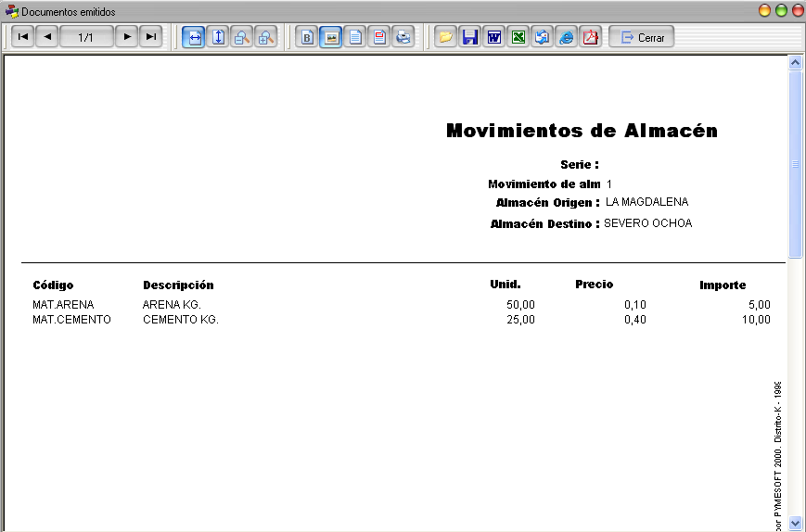Click the Cerrar button
This screenshot has height=532, width=806.
(x=642, y=37)
